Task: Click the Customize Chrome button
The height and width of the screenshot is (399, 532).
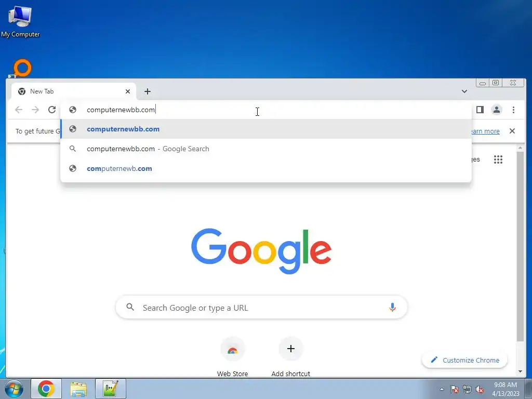Action: coord(464,360)
